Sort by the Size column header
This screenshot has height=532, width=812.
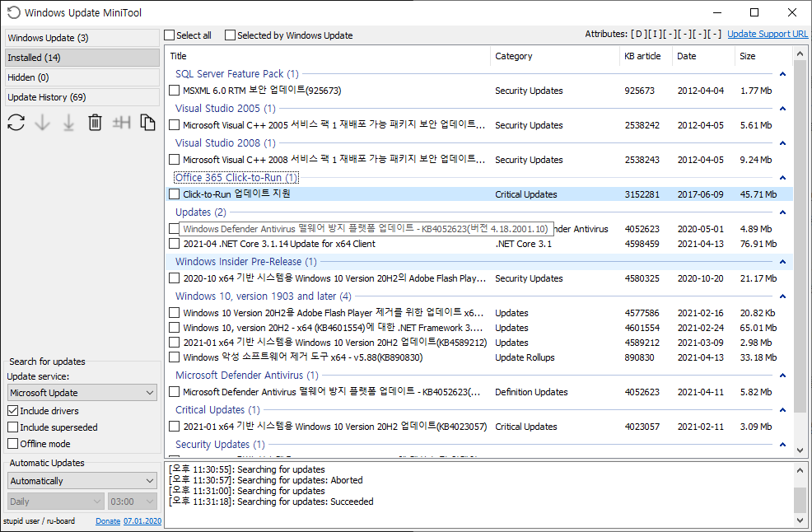[x=763, y=56]
